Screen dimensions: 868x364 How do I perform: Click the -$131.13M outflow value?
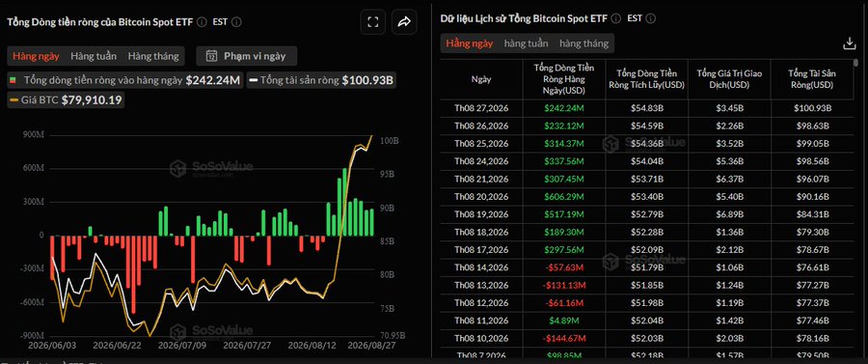click(564, 286)
